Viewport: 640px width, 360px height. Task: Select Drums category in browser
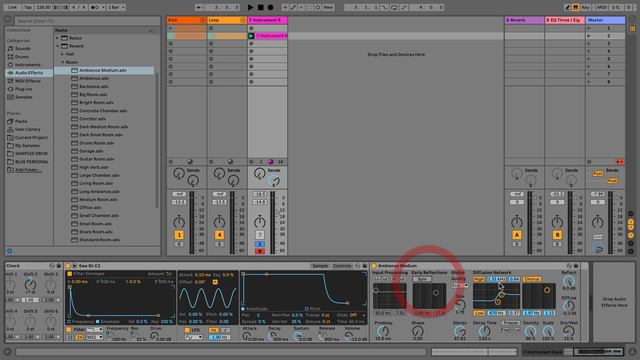22,56
